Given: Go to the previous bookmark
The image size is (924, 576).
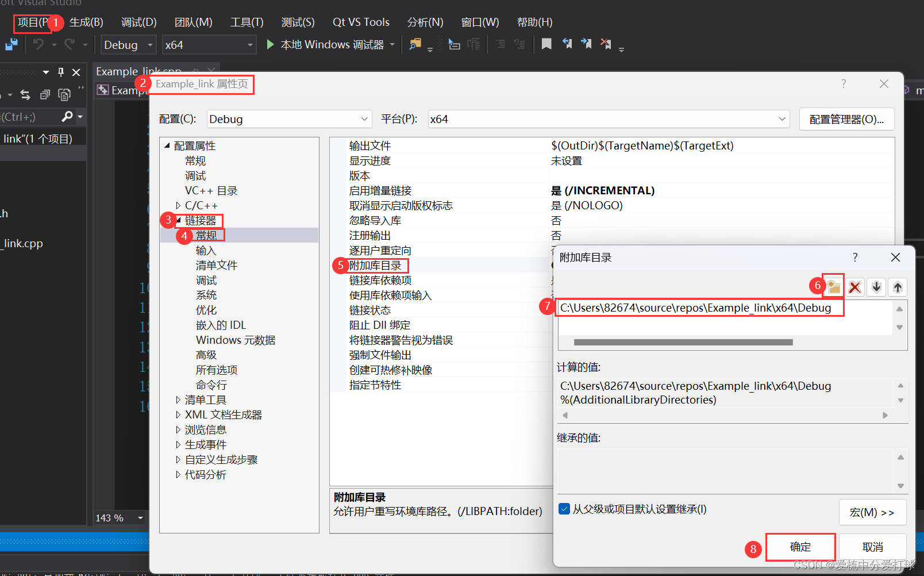Looking at the screenshot, I should pos(567,44).
